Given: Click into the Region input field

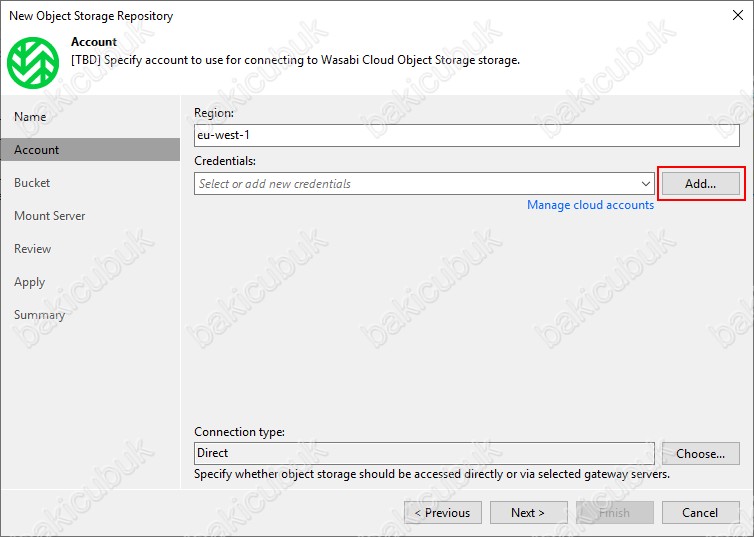Looking at the screenshot, I should pos(466,135).
